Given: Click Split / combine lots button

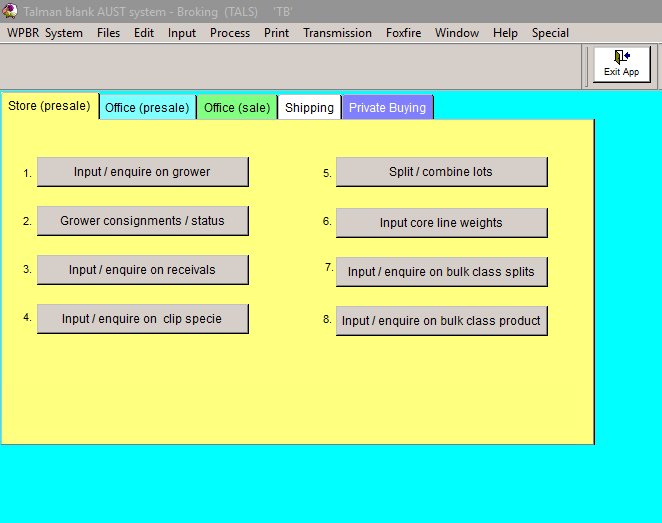Looking at the screenshot, I should click(x=441, y=172).
